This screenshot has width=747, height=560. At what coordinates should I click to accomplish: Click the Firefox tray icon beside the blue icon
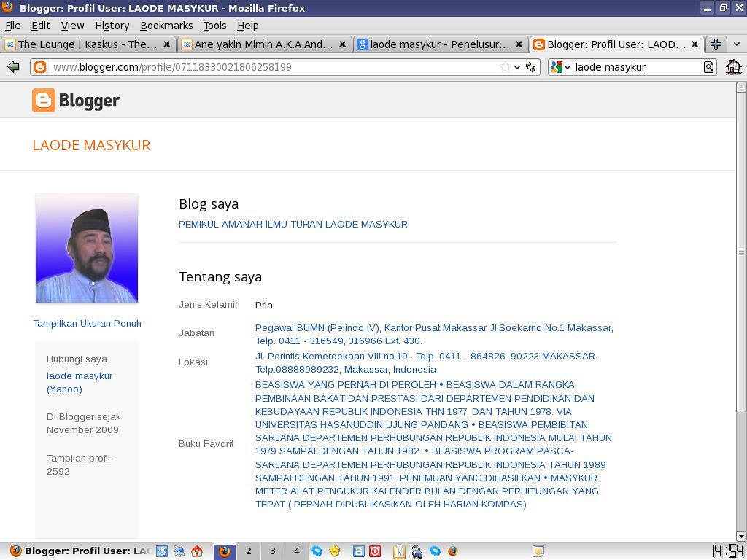point(452,551)
